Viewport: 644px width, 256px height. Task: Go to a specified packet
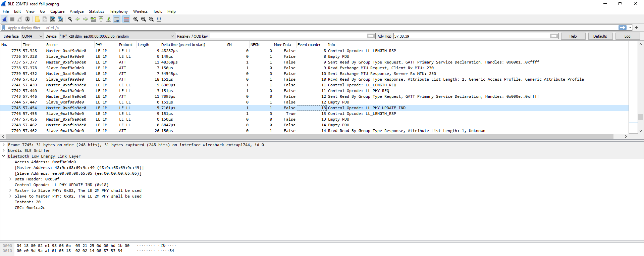click(x=93, y=19)
